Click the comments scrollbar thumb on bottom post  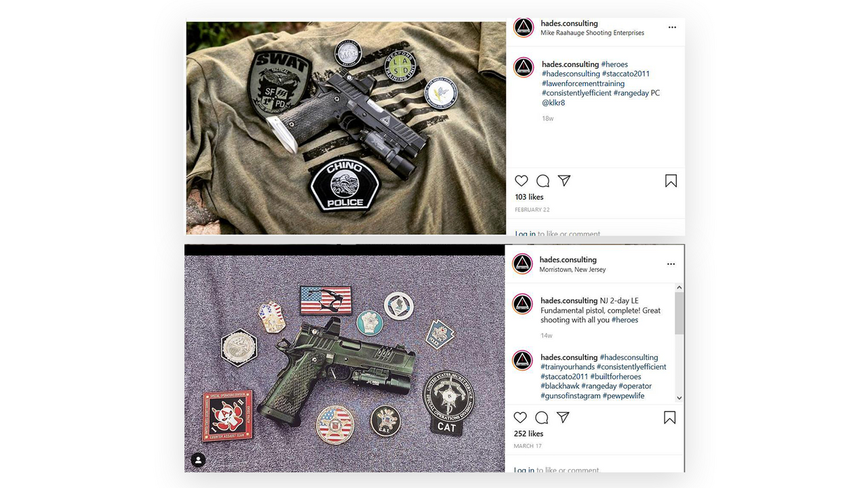point(679,313)
